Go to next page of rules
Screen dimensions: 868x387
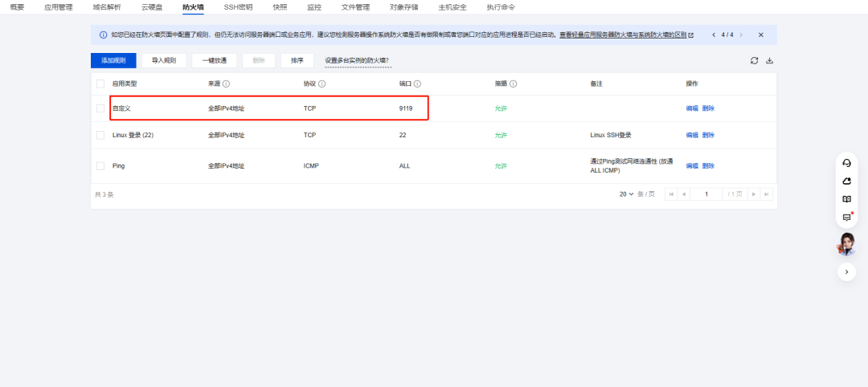[x=753, y=194]
